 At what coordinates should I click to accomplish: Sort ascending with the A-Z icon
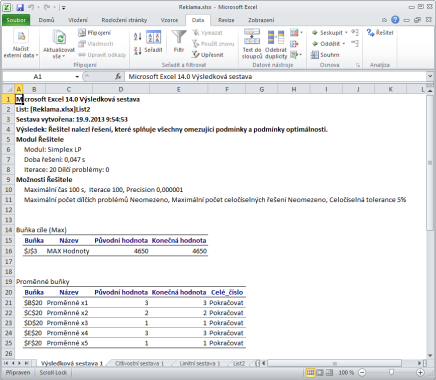[x=137, y=36]
